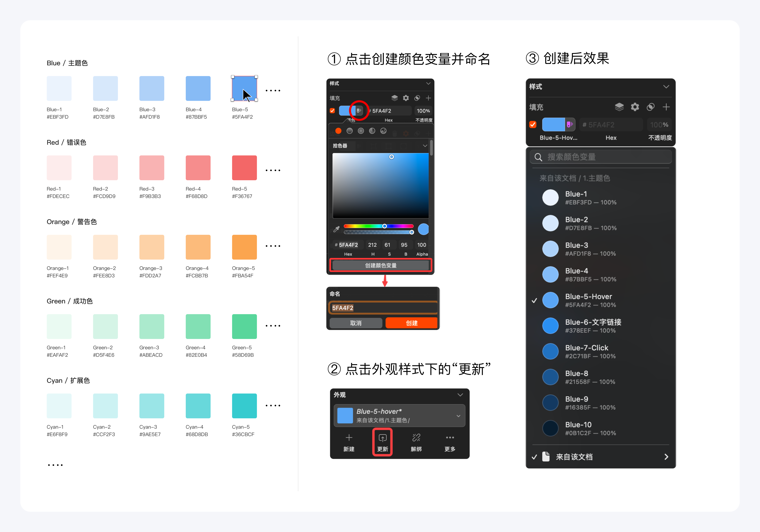Click the 100% opacity field in step 1

pos(423,111)
